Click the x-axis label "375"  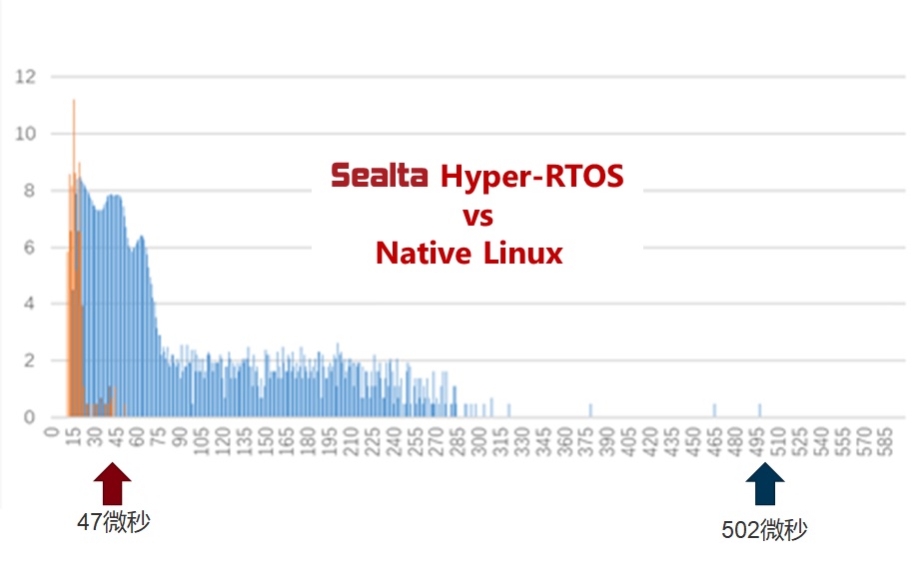pyautogui.click(x=587, y=441)
